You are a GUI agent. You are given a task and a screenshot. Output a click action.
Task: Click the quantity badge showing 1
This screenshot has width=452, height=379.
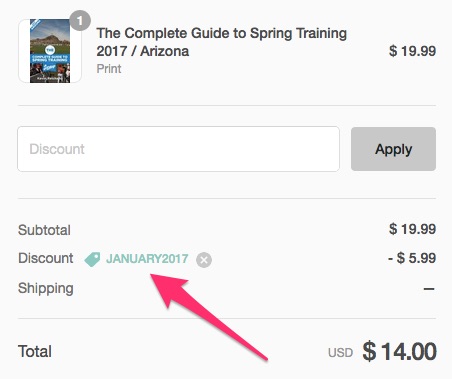(80, 21)
